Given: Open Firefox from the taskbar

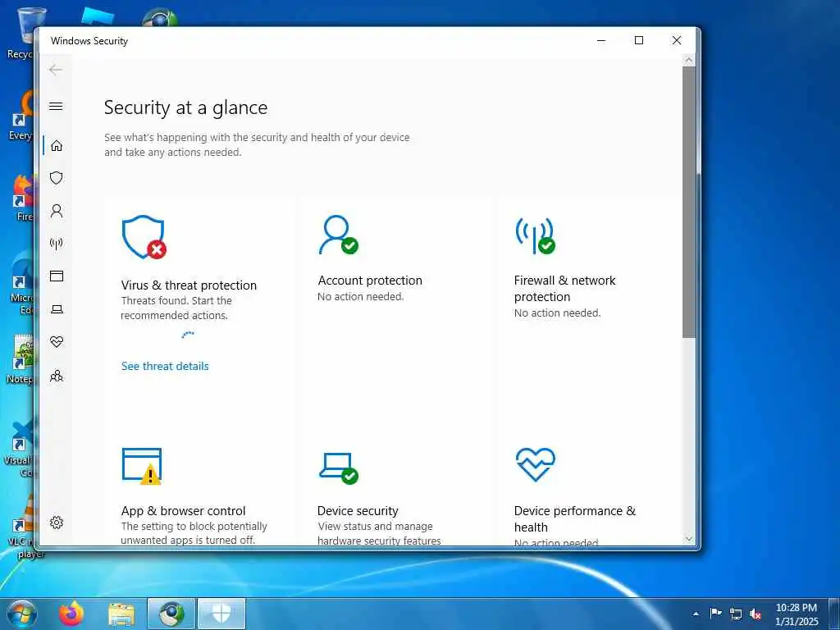Looking at the screenshot, I should click(71, 614).
